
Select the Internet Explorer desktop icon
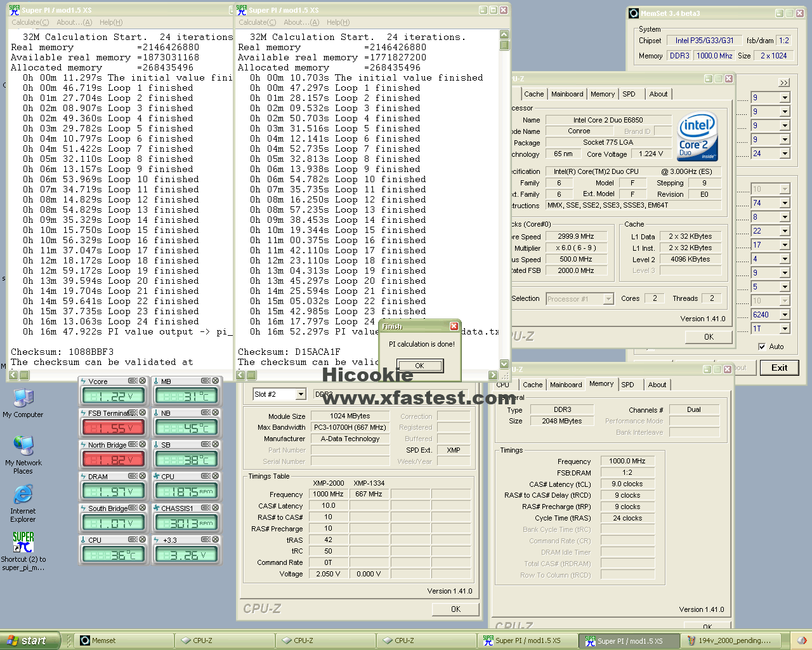(x=23, y=503)
